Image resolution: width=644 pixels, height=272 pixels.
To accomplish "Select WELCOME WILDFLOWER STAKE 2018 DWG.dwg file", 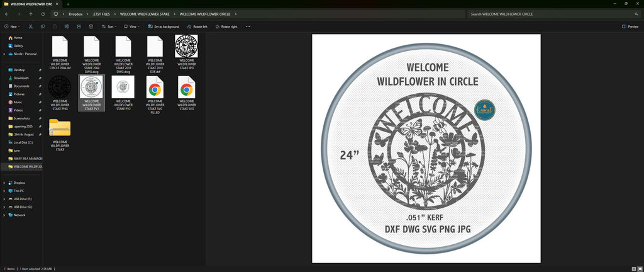I will click(123, 54).
